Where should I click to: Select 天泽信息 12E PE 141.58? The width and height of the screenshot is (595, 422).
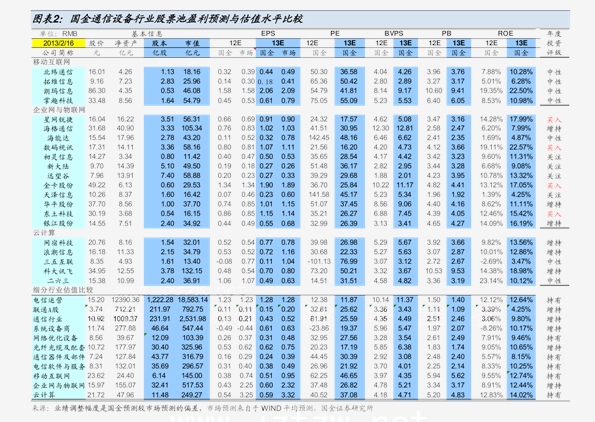coord(319,195)
